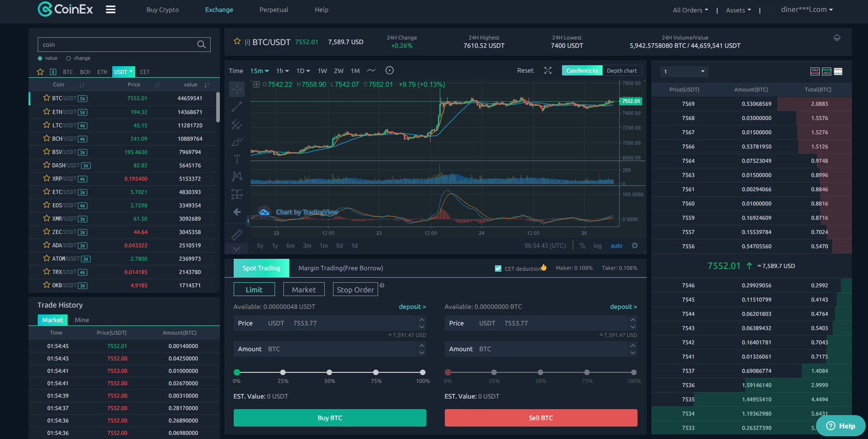Star the ETH/USDT pair
Image resolution: width=868 pixels, height=439 pixels.
coord(46,112)
